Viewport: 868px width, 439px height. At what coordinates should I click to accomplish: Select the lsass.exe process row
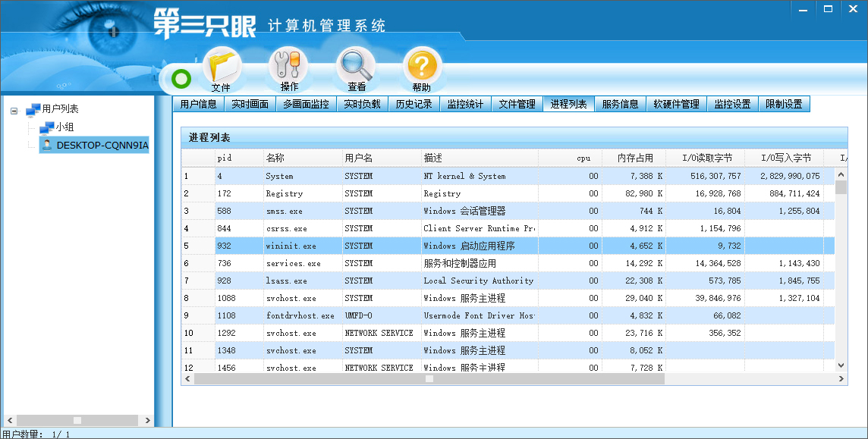point(508,281)
